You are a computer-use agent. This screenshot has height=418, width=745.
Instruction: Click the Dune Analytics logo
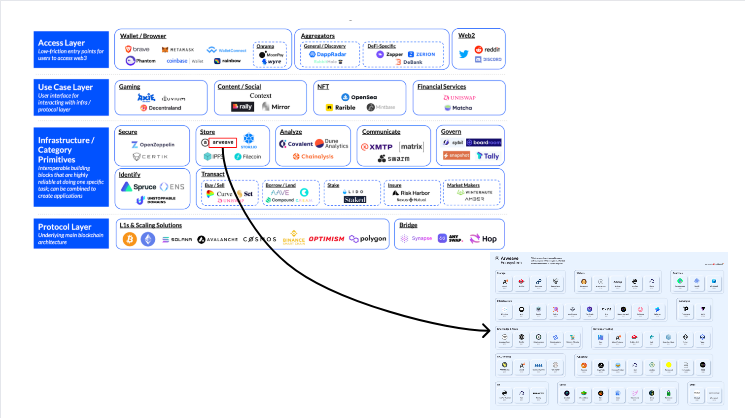332,143
